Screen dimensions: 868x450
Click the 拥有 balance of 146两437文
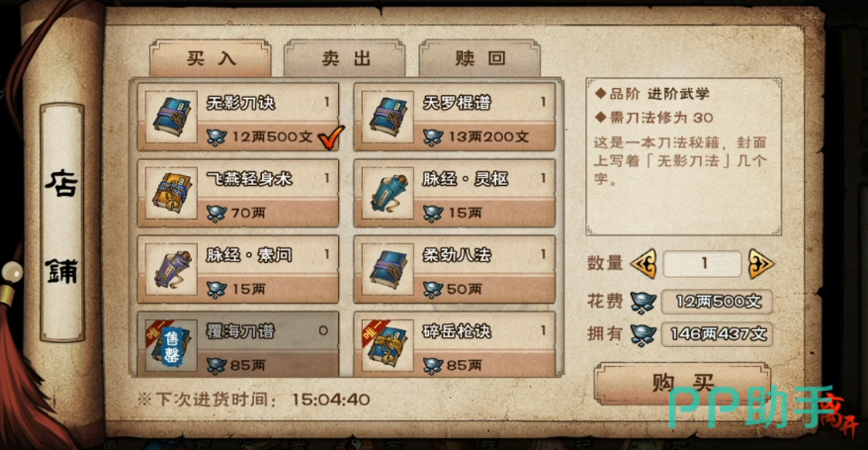tap(717, 333)
